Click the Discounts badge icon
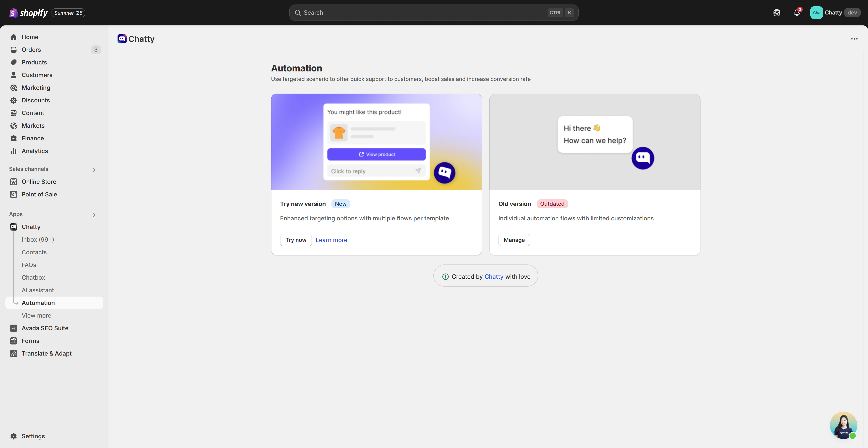 (14, 100)
